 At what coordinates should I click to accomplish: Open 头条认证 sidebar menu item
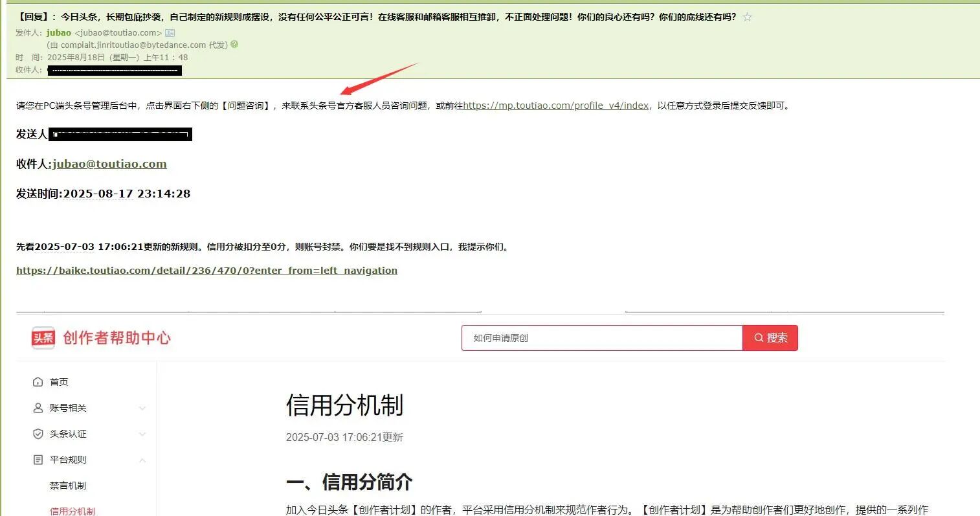click(68, 434)
